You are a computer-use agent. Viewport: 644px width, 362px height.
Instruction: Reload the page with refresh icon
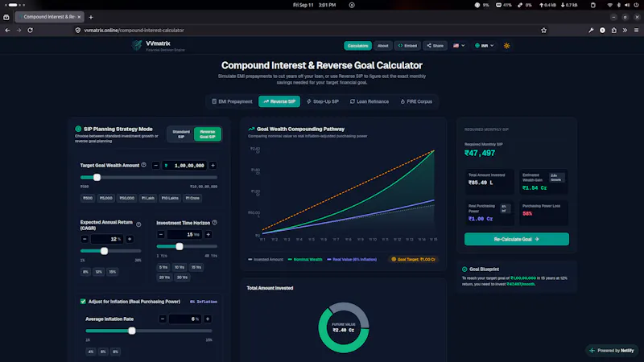(x=30, y=30)
